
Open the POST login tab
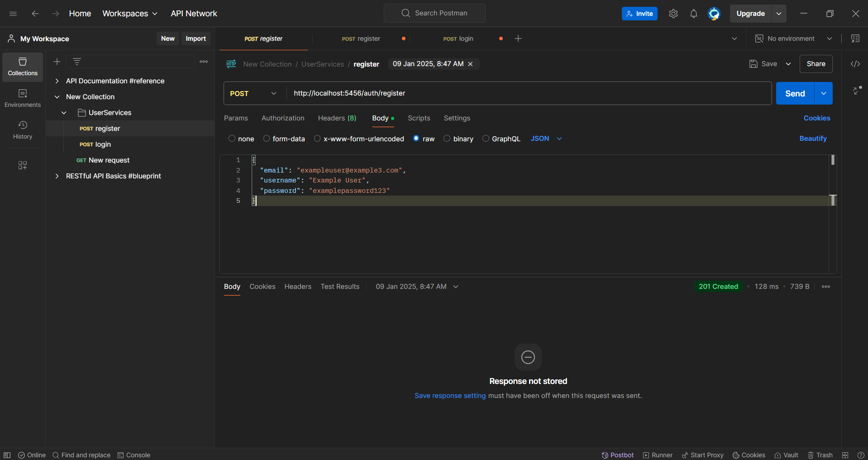tap(458, 38)
